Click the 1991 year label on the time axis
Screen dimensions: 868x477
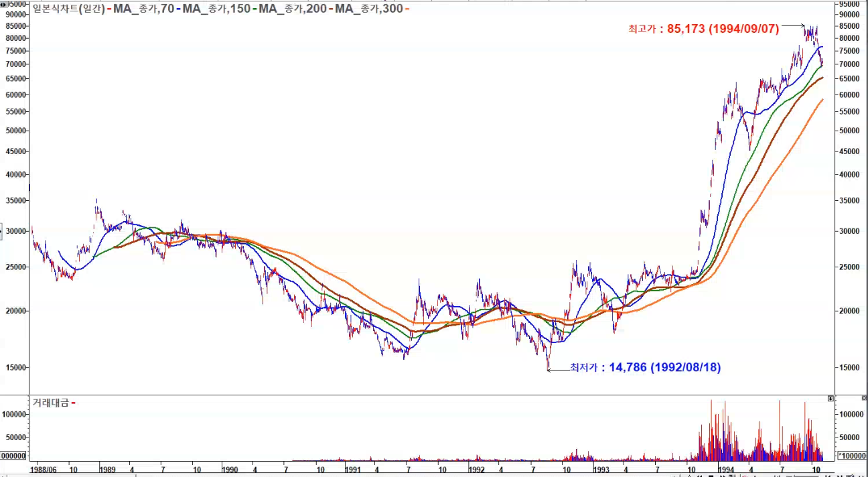(355, 470)
